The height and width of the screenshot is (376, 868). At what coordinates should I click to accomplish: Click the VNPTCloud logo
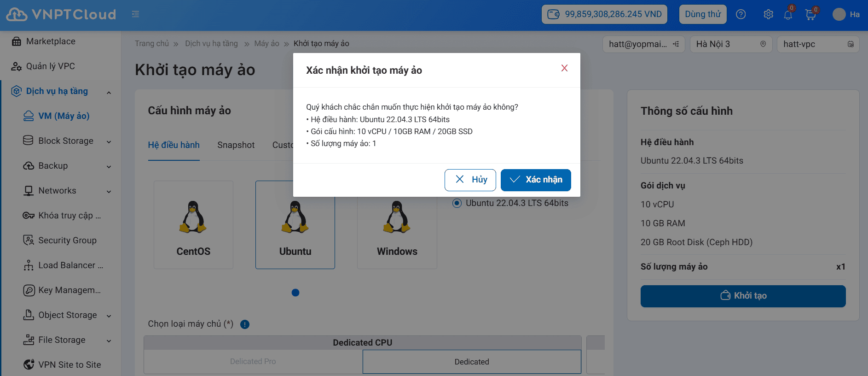(61, 14)
